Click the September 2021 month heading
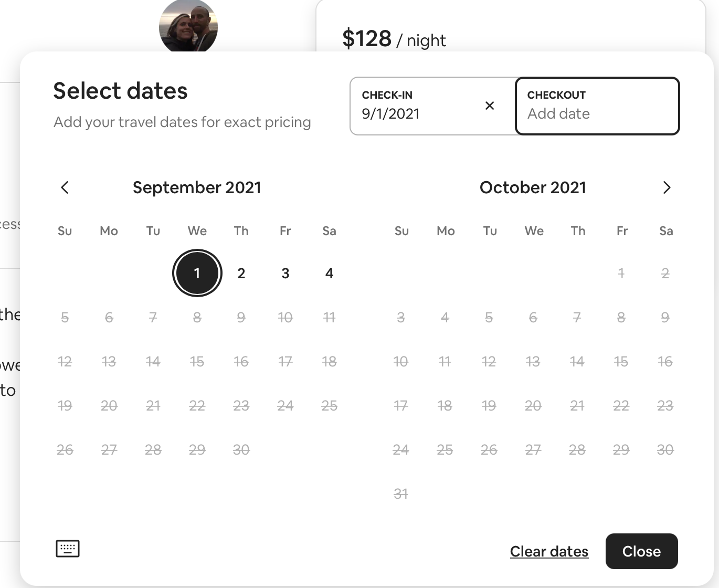 [x=197, y=187]
